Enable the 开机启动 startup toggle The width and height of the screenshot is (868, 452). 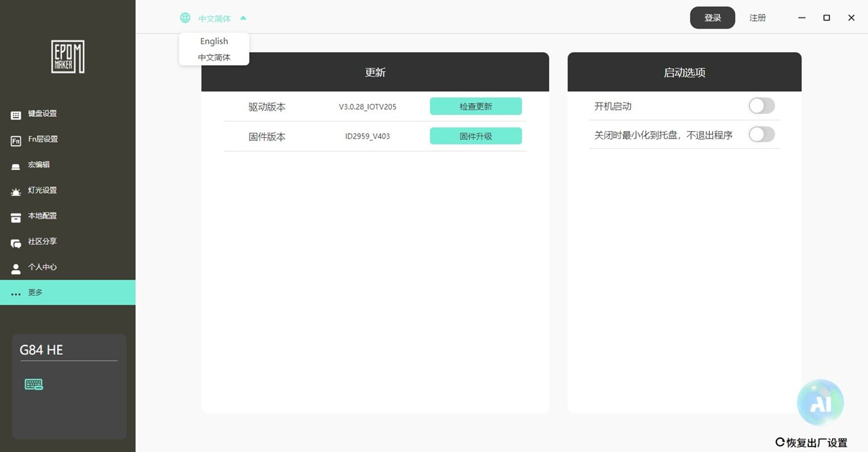pos(761,106)
